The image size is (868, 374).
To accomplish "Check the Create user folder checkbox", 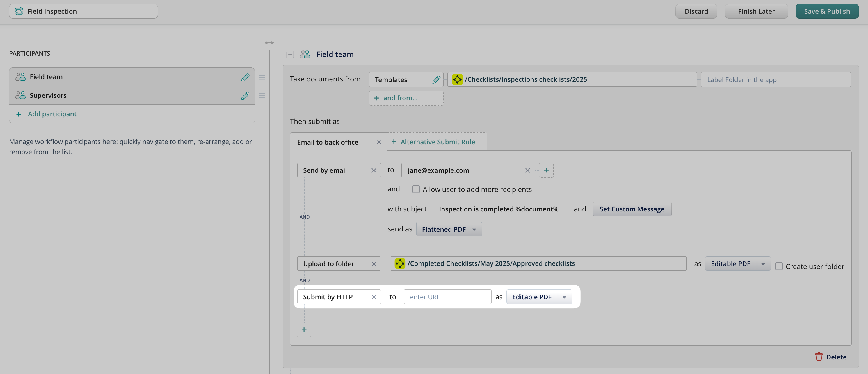I will [x=779, y=266].
